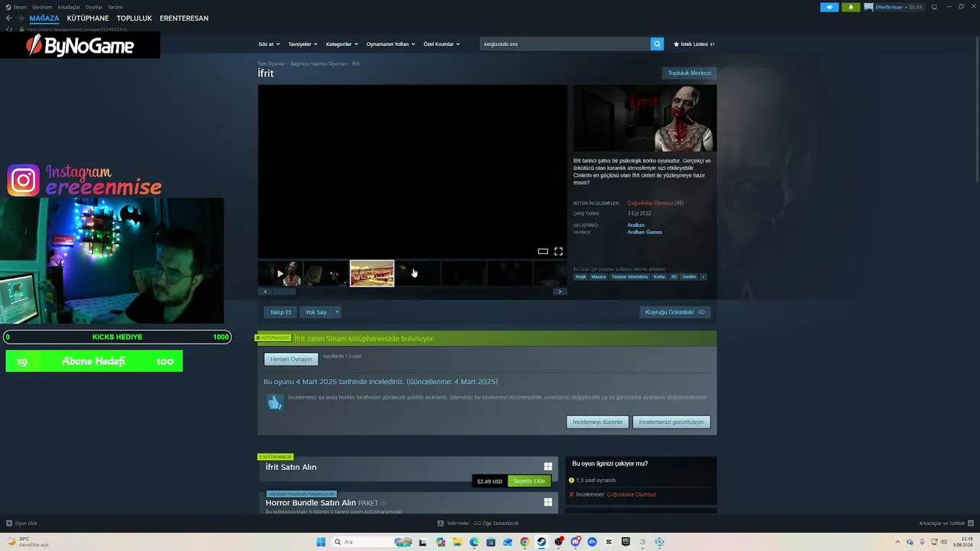Play the first video thumbnail in the media strip

pos(280,273)
